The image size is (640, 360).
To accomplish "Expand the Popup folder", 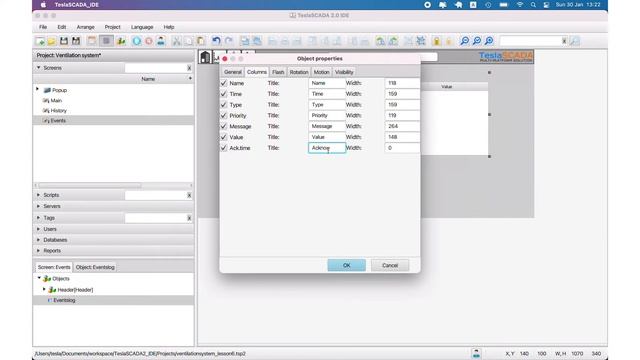I will point(38,89).
